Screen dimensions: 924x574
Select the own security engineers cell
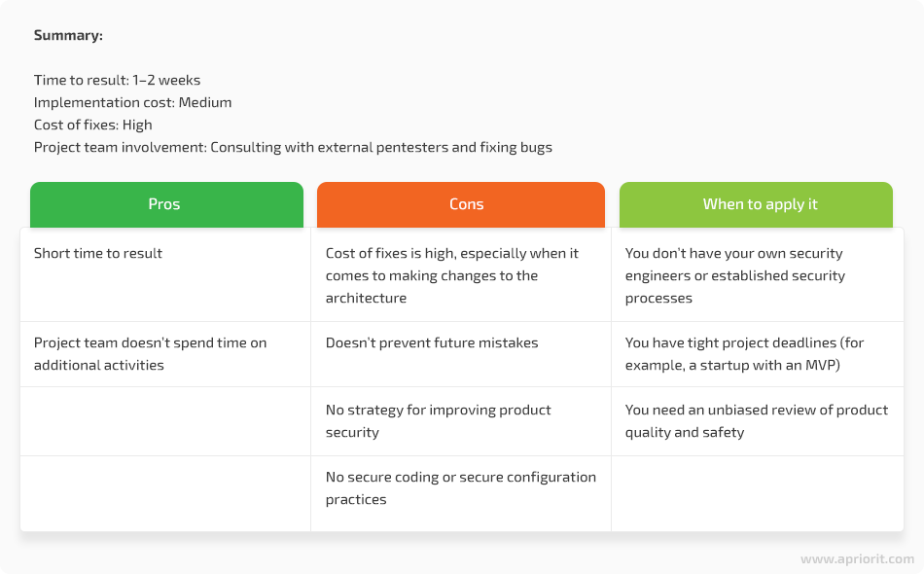point(758,275)
